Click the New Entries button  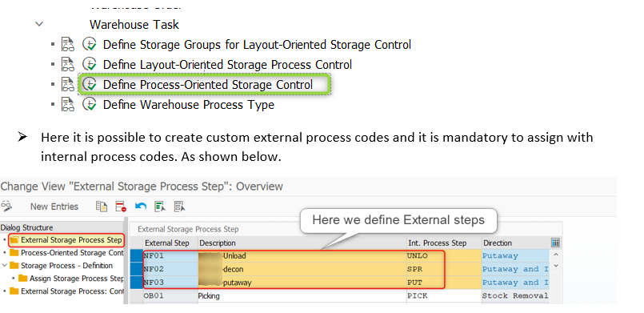click(x=54, y=207)
